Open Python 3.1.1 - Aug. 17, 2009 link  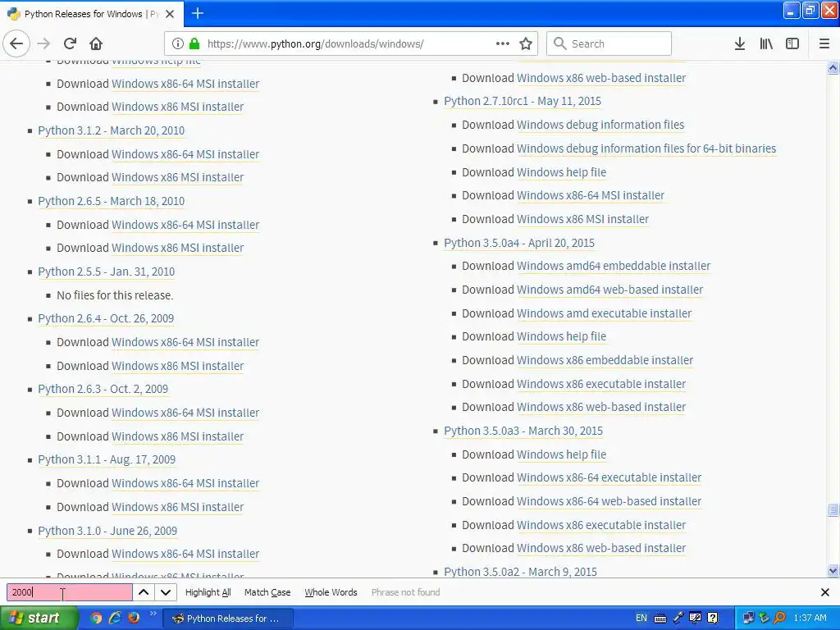click(x=107, y=460)
